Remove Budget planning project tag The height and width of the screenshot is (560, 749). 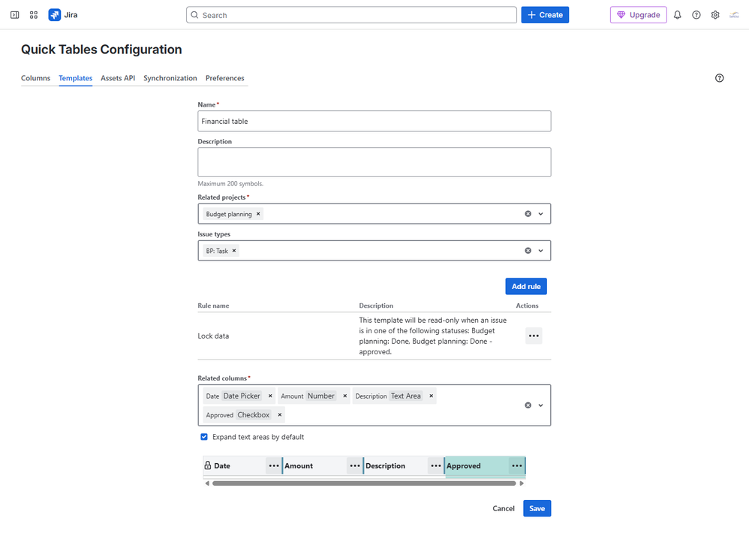[258, 214]
